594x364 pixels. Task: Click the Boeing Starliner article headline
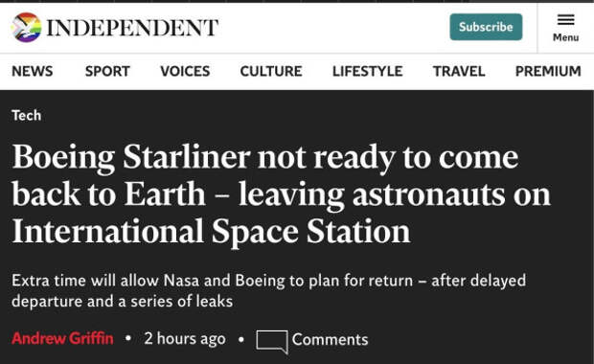pos(281,193)
